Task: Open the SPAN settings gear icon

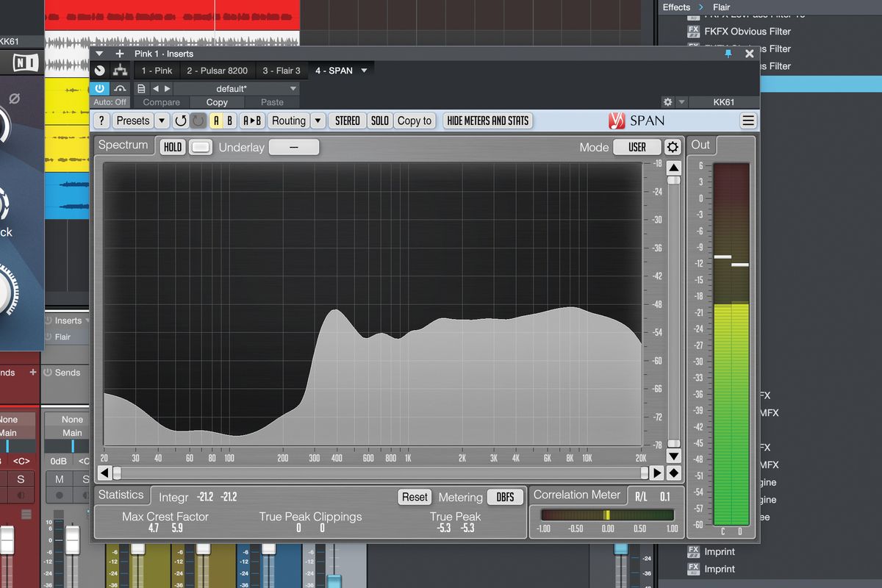Action: click(x=673, y=146)
